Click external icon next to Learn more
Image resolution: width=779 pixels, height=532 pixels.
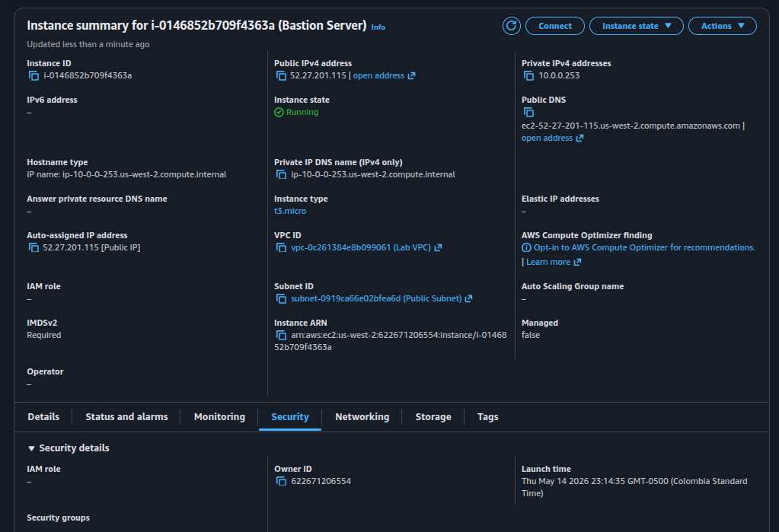pyautogui.click(x=577, y=262)
